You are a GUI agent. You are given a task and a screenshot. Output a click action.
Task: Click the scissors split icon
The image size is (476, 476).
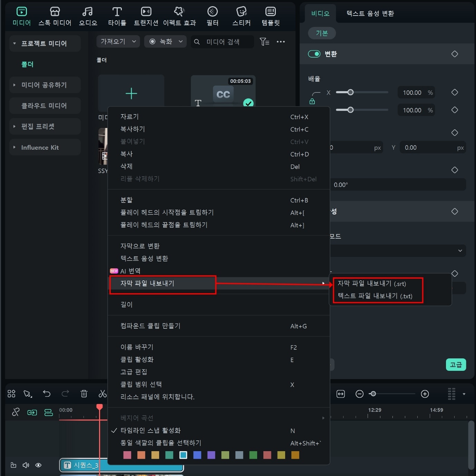coord(103,394)
